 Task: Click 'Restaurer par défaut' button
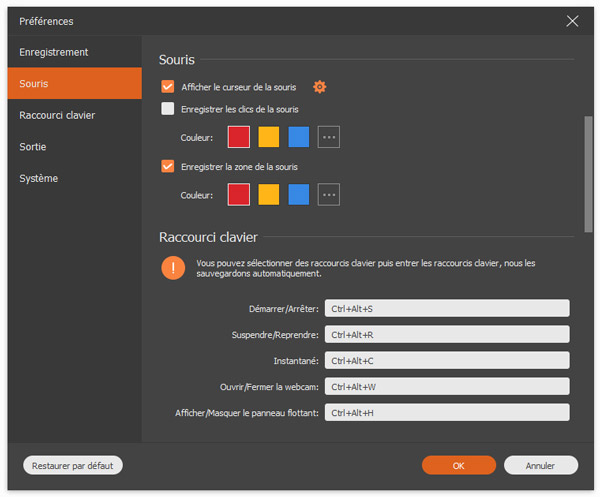[x=73, y=465]
